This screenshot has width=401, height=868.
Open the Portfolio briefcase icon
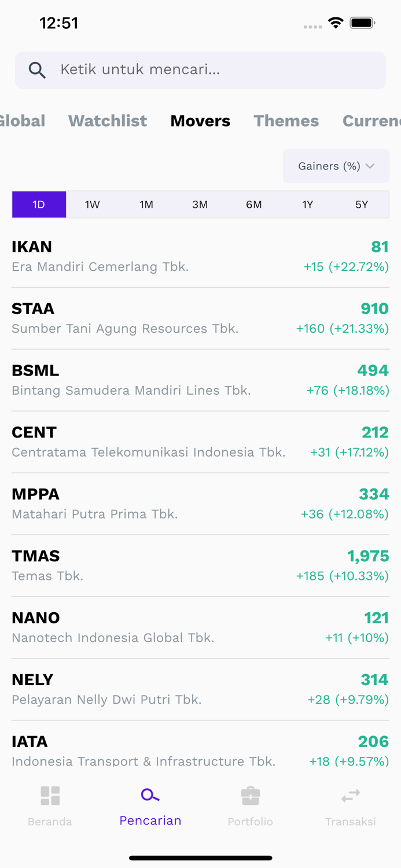click(250, 795)
